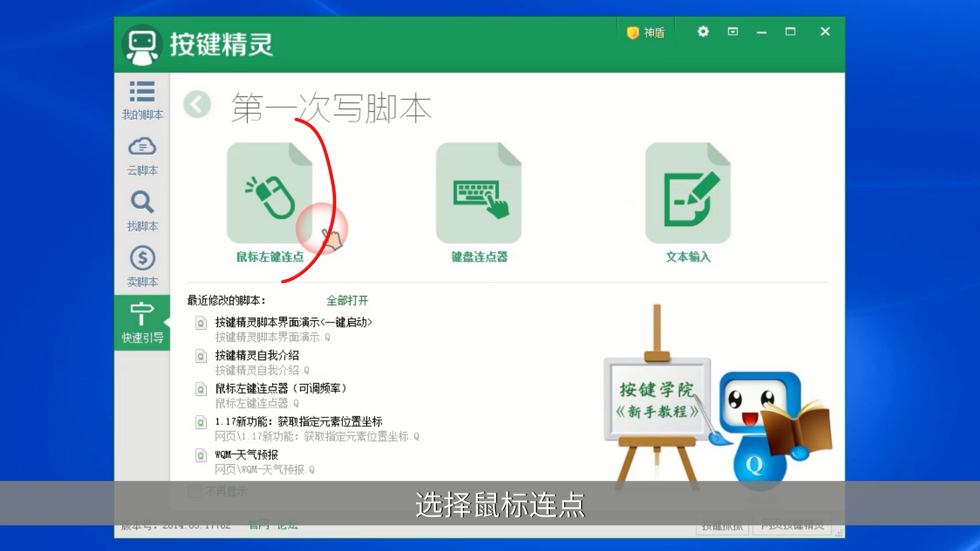Click the 全部打开 link
Viewport: 980px width, 551px height.
click(x=347, y=300)
